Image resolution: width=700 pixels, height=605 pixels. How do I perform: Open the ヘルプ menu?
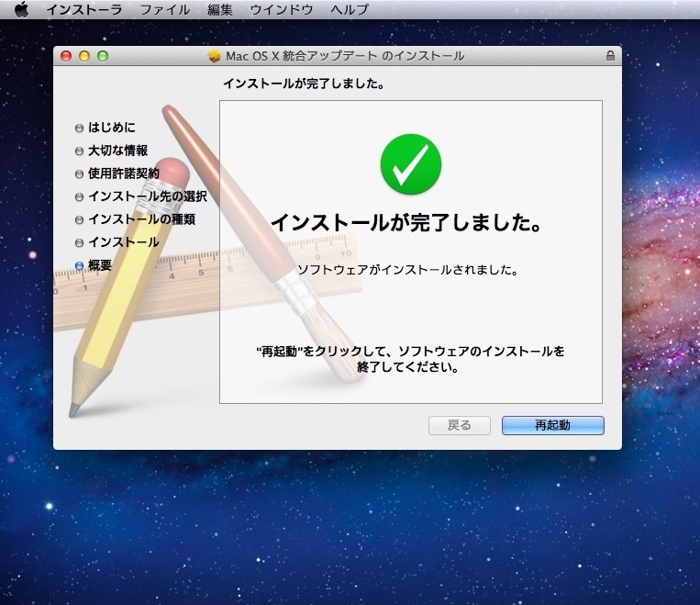pos(350,9)
